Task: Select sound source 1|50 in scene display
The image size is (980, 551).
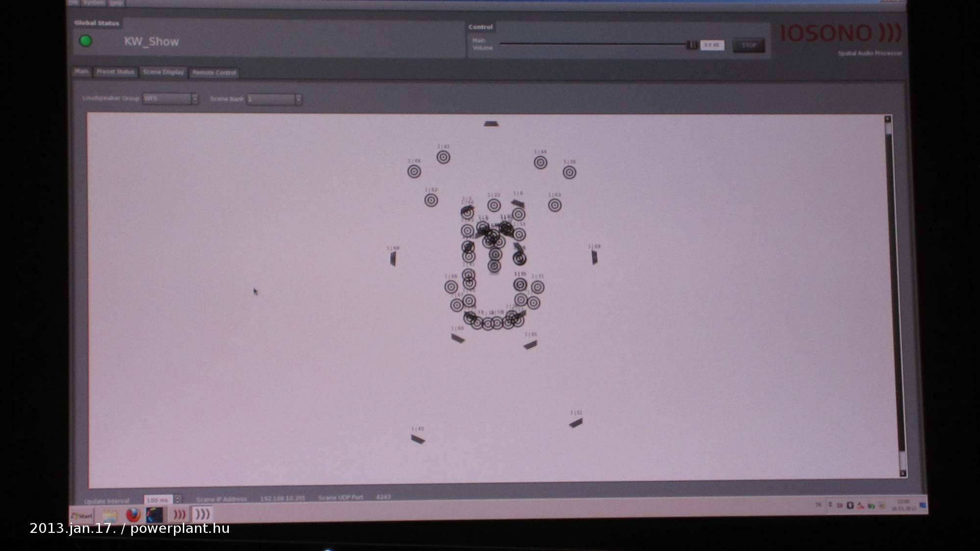Action: pos(569,173)
